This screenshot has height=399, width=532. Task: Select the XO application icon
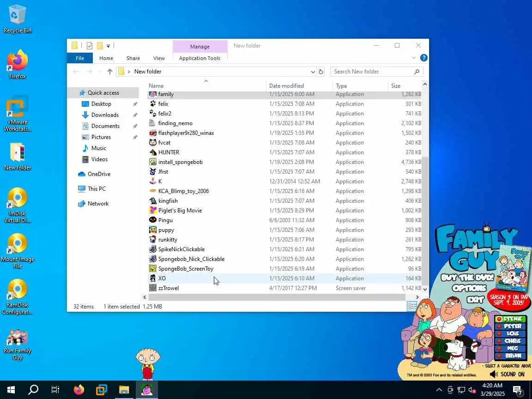pyautogui.click(x=153, y=278)
